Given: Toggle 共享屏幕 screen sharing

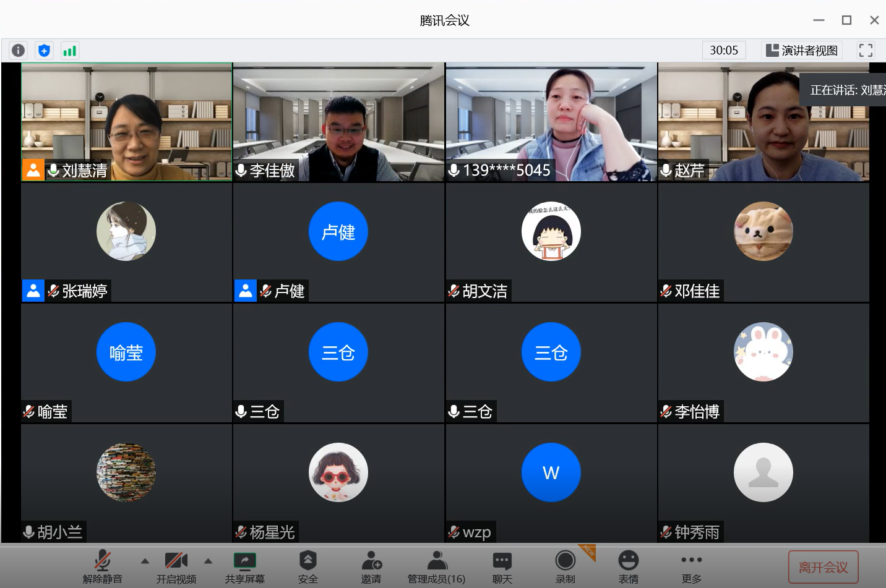Looking at the screenshot, I should [245, 566].
